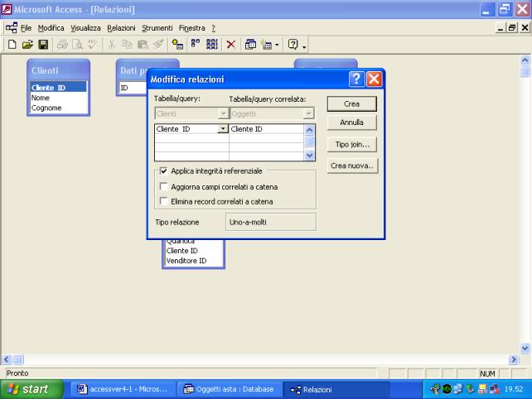Open the Clienti Tabella/query dropdown
This screenshot has height=399, width=532.
223,113
